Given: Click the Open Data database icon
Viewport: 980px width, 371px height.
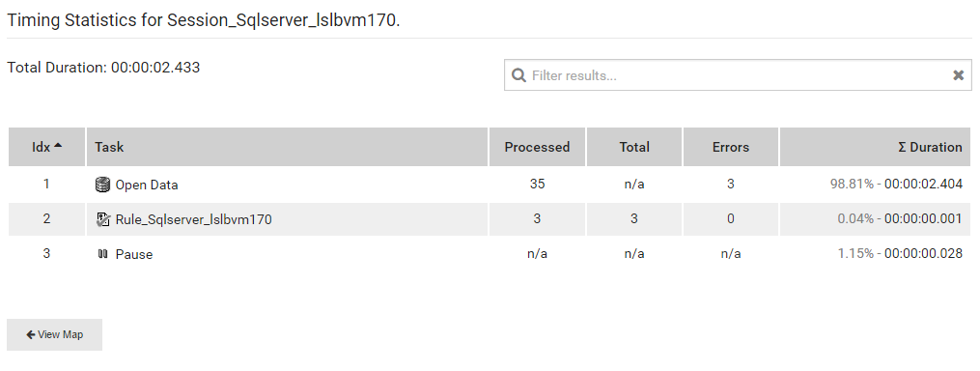Looking at the screenshot, I should tap(102, 185).
